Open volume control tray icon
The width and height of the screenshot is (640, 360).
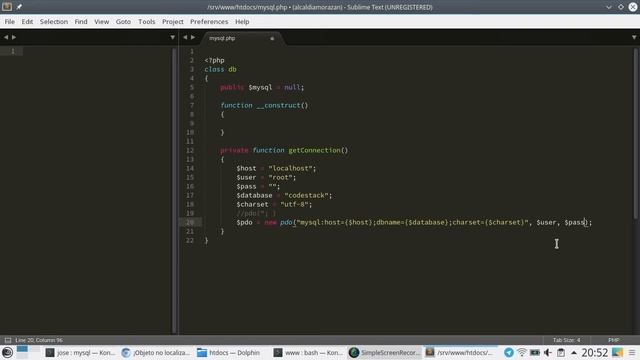pyautogui.click(x=548, y=352)
